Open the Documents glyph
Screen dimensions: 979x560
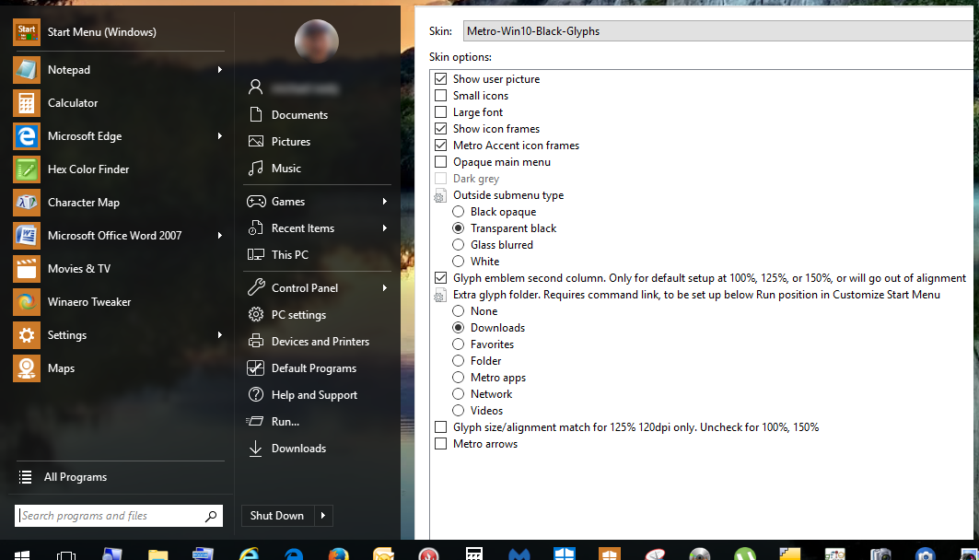tap(255, 114)
